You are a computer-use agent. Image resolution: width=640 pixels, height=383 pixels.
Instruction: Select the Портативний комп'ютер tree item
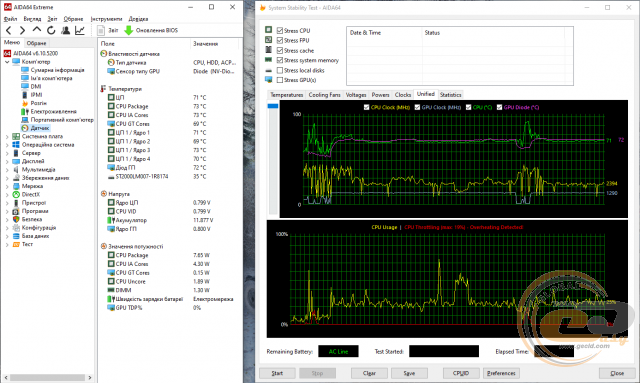pos(62,120)
